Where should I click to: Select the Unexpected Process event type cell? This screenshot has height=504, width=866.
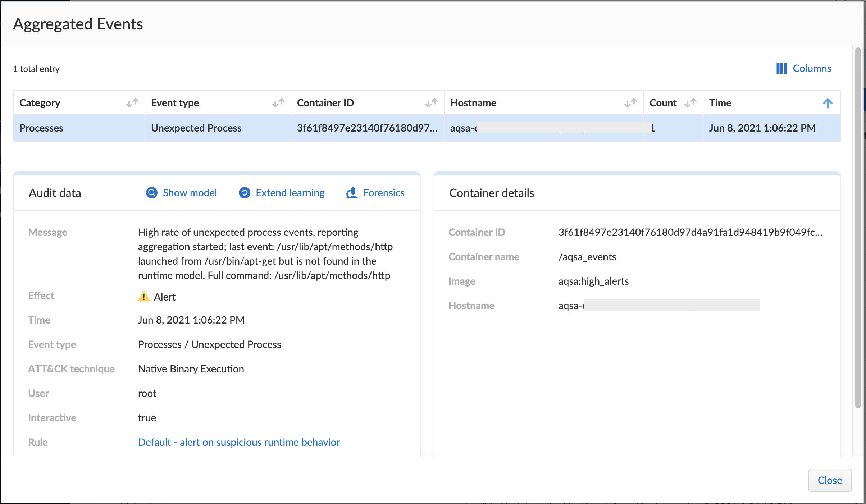tap(218, 128)
